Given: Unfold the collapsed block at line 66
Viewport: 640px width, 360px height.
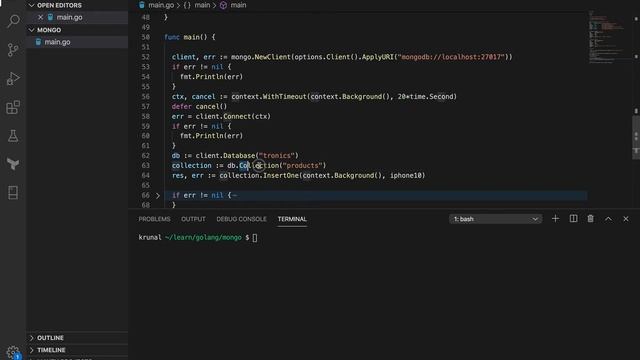Looking at the screenshot, I should pos(158,196).
